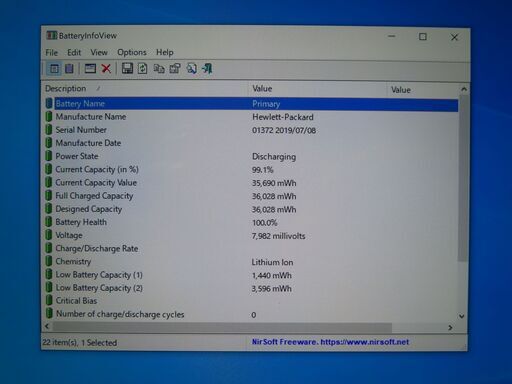Click the vertical scrollbar up arrow

coord(464,89)
